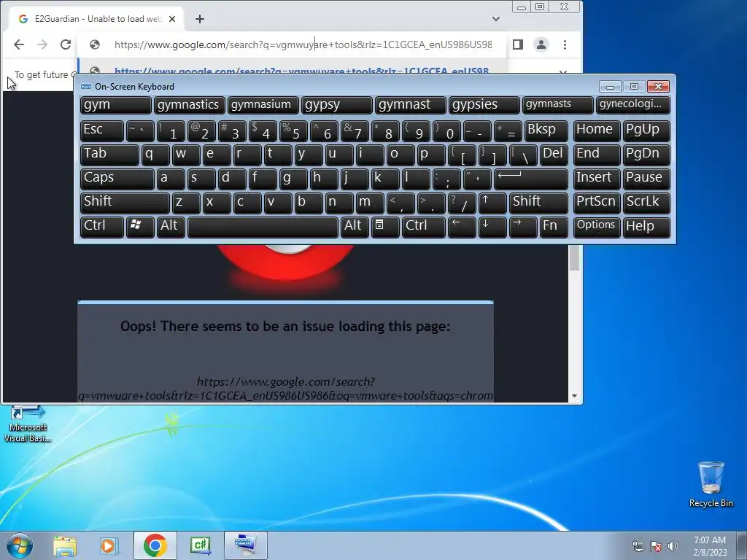Toggle the ScrLk key
The height and width of the screenshot is (560, 747).
[646, 203]
